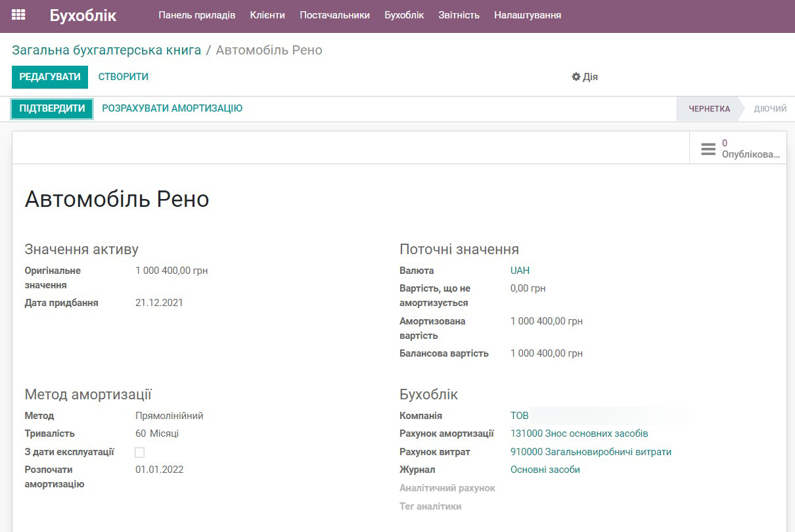
Task: Open account 131000 Знос основних засобів
Action: click(578, 433)
